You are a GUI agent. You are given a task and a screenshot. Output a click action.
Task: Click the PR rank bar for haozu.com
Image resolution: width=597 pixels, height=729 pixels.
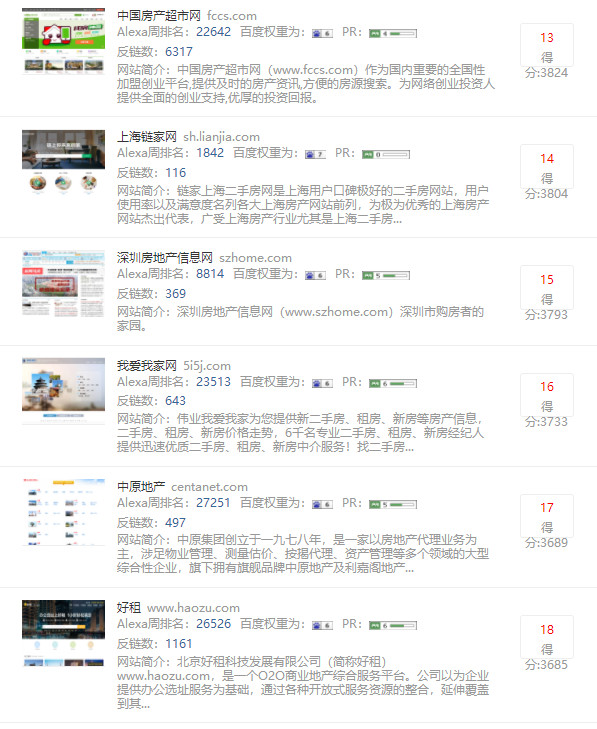point(393,625)
